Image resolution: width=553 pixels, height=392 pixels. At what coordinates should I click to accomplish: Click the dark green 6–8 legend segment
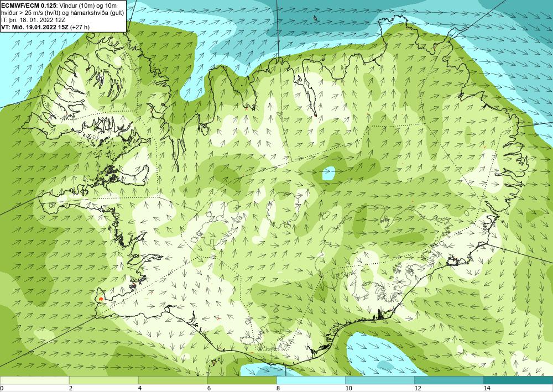pos(242,380)
